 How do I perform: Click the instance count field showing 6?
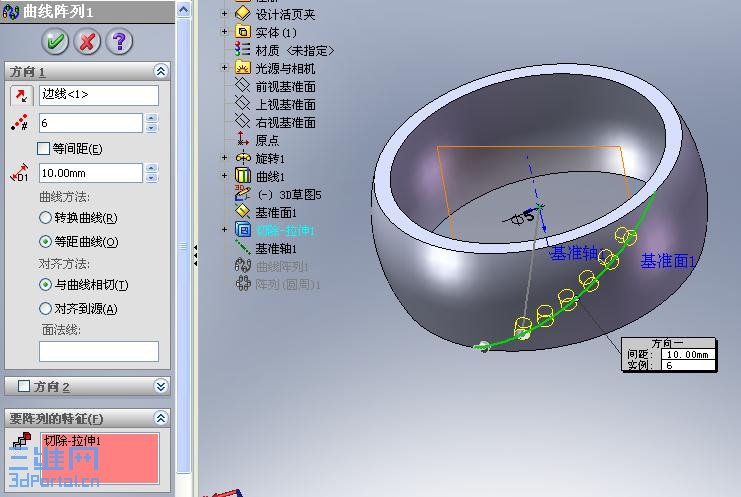tap(91, 123)
